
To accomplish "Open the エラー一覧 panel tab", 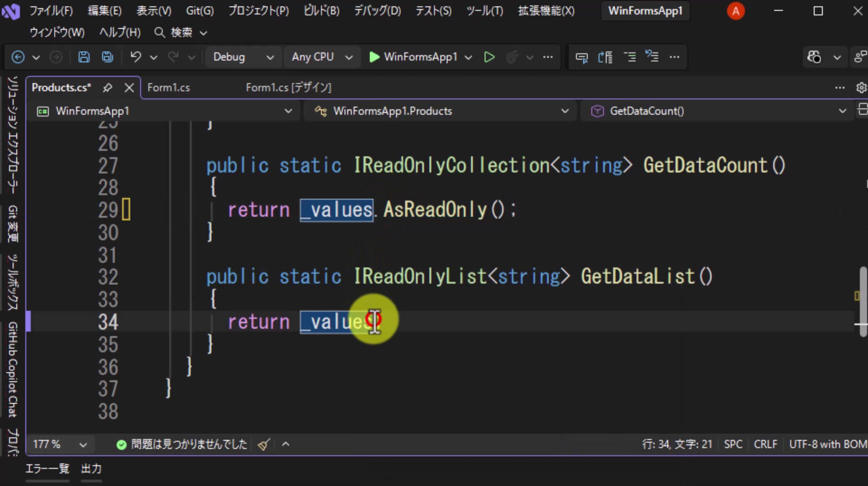I will (47, 469).
